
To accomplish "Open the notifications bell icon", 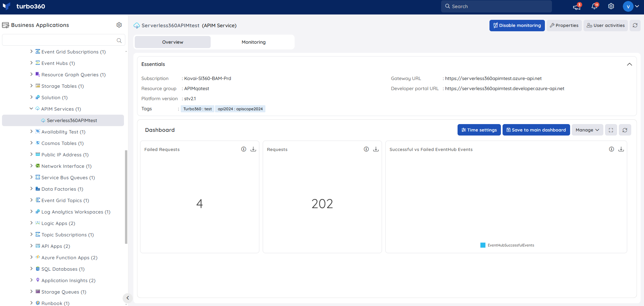I will [594, 6].
